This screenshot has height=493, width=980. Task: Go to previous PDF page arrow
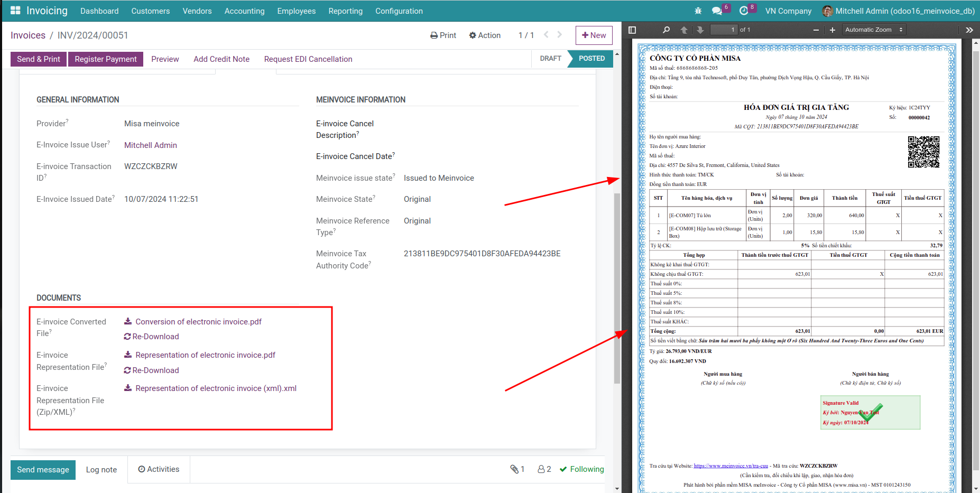click(x=684, y=30)
